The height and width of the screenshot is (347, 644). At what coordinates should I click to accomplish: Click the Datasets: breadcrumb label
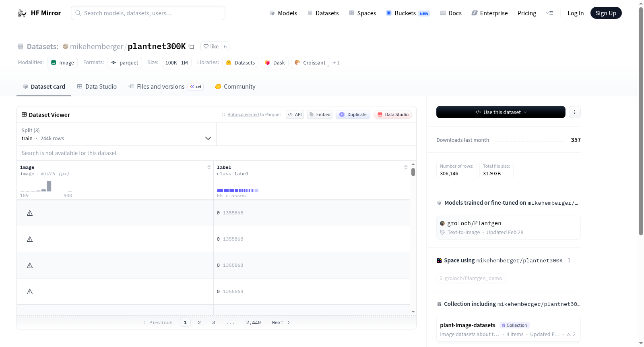point(43,46)
